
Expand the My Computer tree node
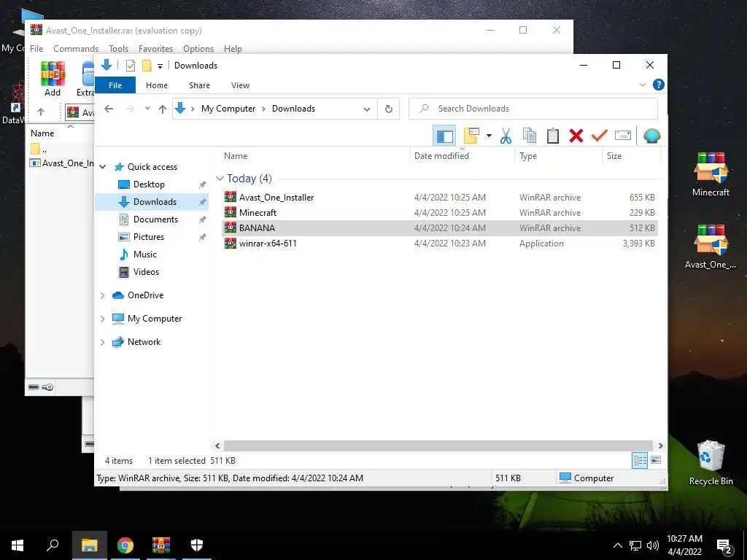(102, 319)
